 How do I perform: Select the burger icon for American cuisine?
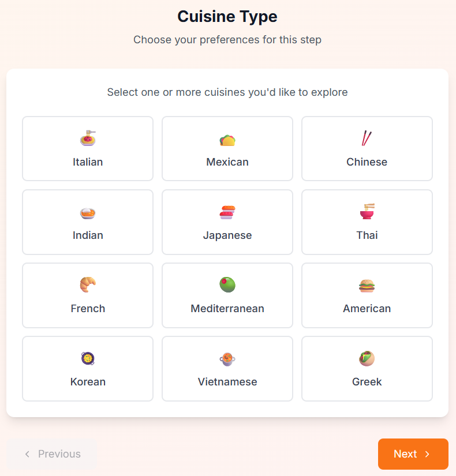tap(367, 284)
